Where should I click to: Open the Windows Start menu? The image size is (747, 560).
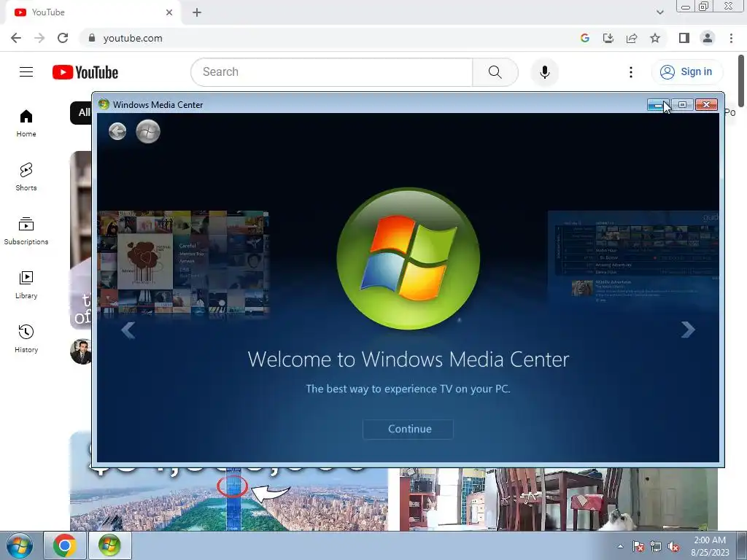point(20,545)
